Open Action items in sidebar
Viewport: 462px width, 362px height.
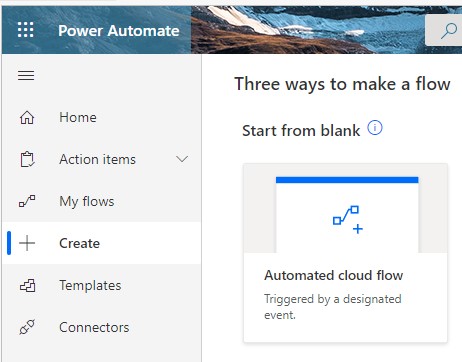coord(102,159)
